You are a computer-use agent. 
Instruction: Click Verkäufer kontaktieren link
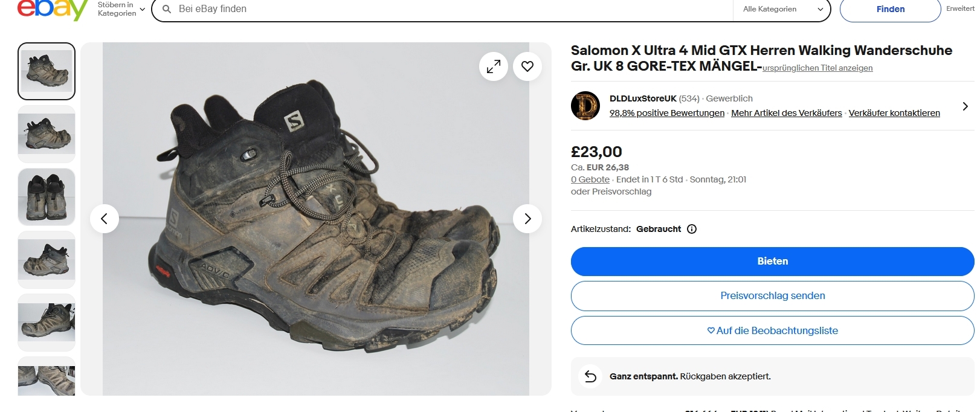(894, 113)
